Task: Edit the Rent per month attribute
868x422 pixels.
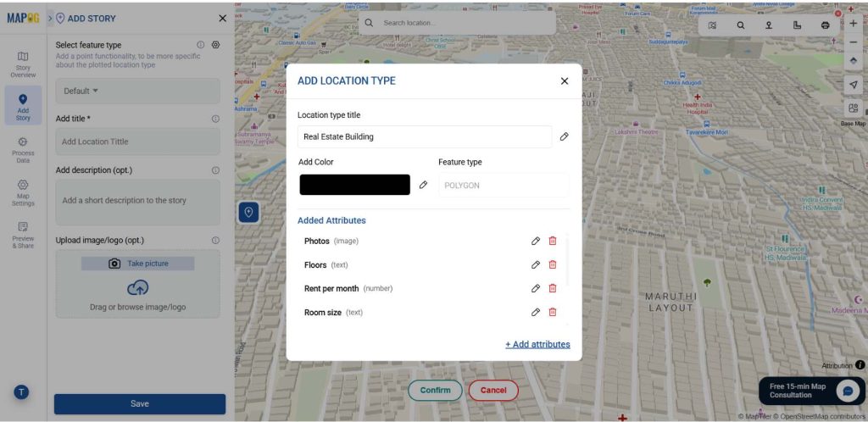Action: [x=536, y=289]
